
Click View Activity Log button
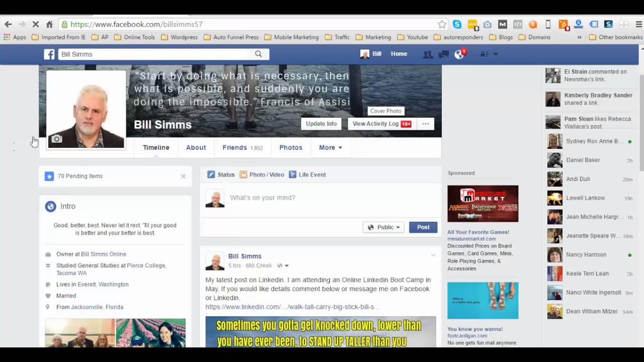tap(382, 124)
